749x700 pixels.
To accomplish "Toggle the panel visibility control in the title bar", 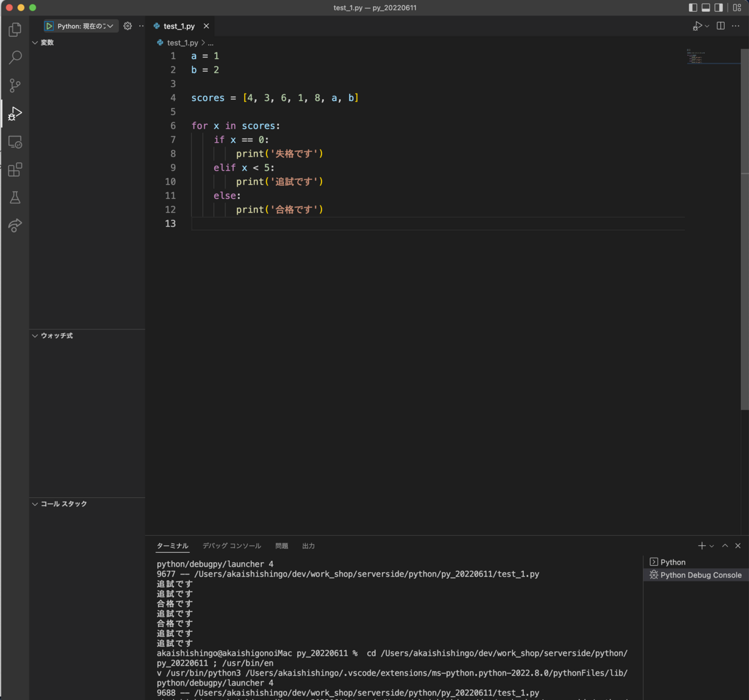I will pyautogui.click(x=706, y=7).
